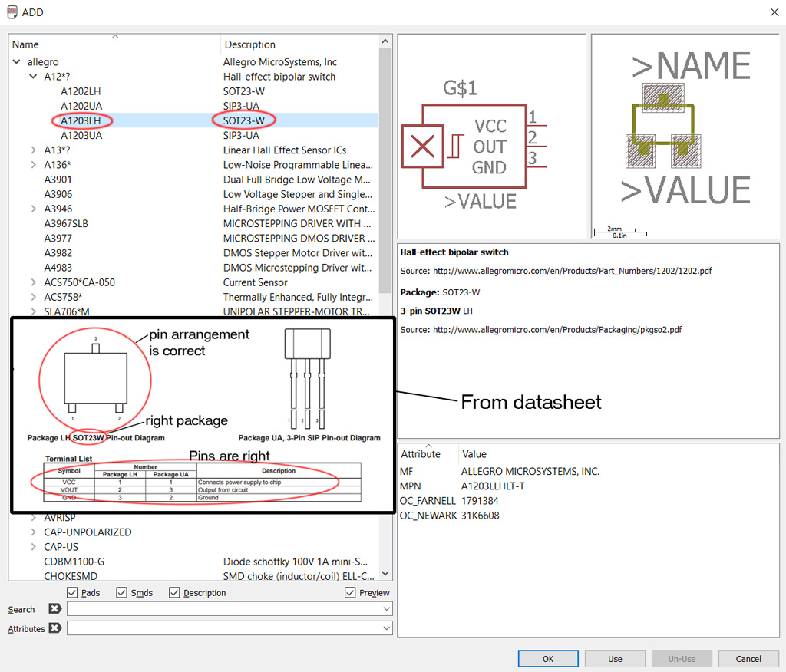786x672 pixels.
Task: Select the A4983 device
Action: click(58, 267)
